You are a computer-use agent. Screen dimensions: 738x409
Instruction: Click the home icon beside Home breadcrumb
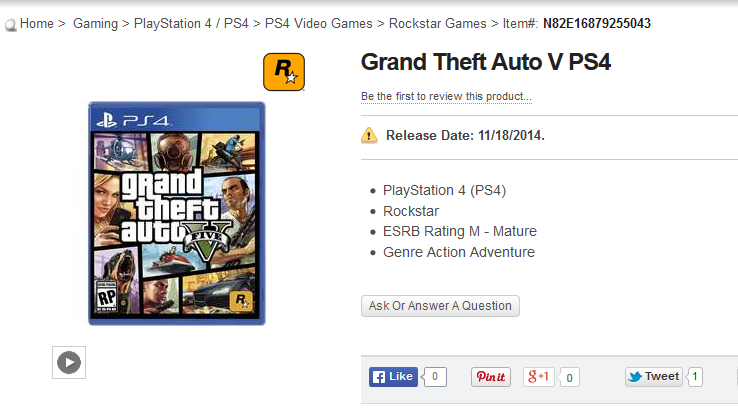[x=10, y=25]
